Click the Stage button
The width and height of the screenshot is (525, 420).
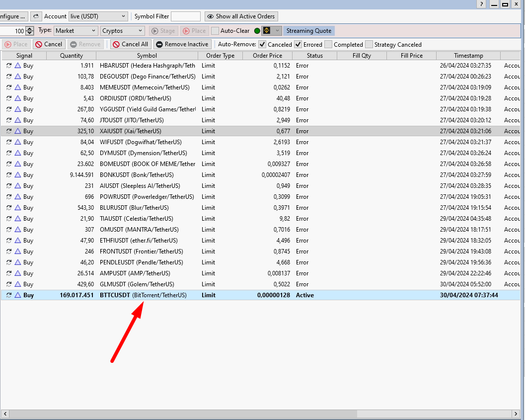pyautogui.click(x=163, y=31)
